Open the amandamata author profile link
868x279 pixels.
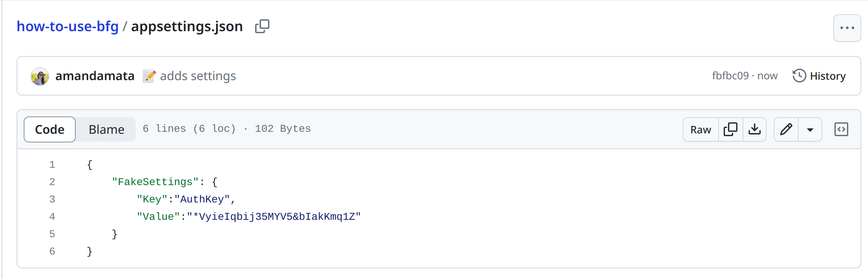[95, 76]
